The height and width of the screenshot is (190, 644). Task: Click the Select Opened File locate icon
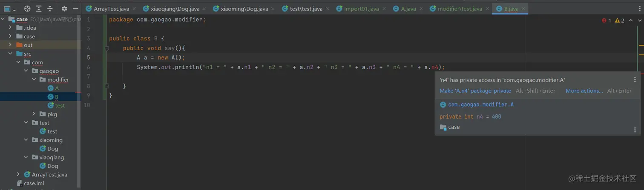click(27, 9)
